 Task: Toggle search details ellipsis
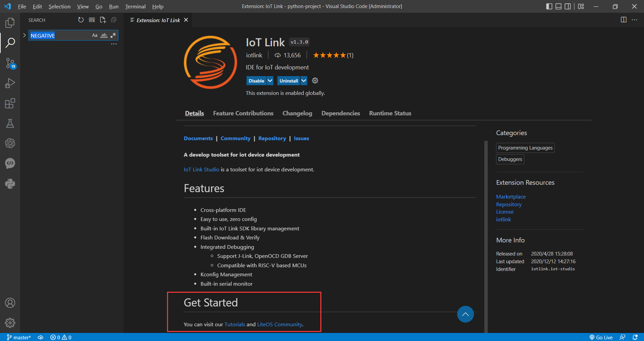[114, 44]
